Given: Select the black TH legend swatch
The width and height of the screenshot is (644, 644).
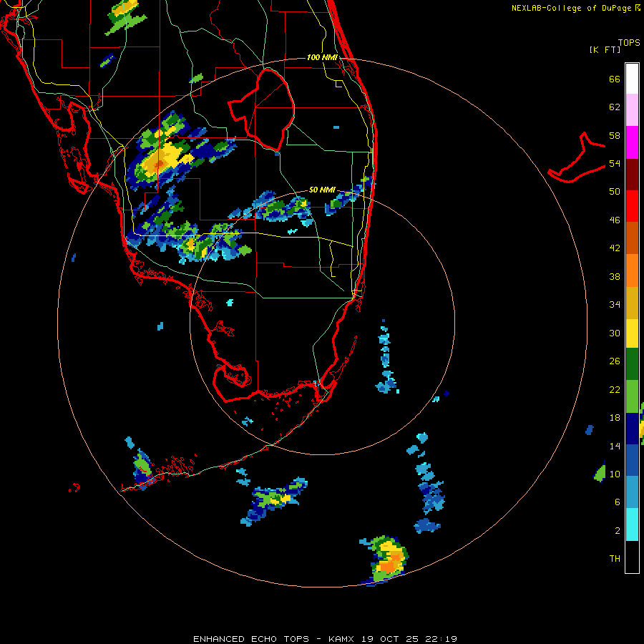Looking at the screenshot, I should click(x=632, y=557).
